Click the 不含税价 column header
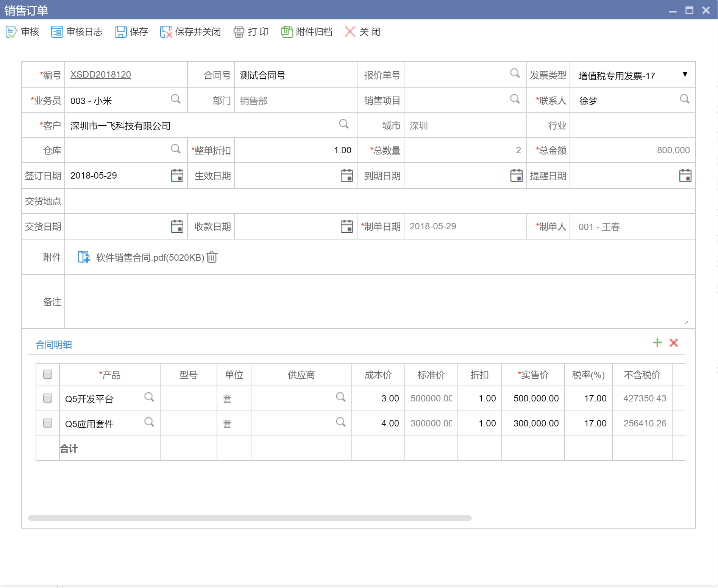Viewport: 718px width, 588px height. 642,375
